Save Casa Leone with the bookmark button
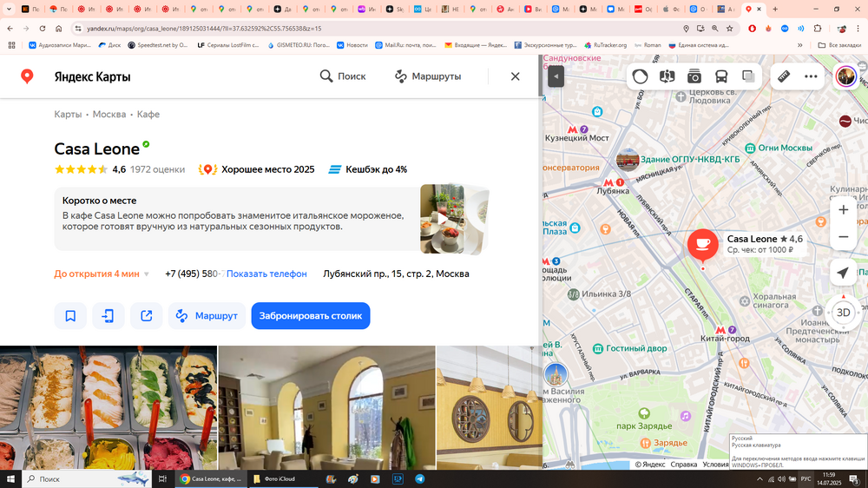The width and height of the screenshot is (868, 488). click(x=70, y=316)
